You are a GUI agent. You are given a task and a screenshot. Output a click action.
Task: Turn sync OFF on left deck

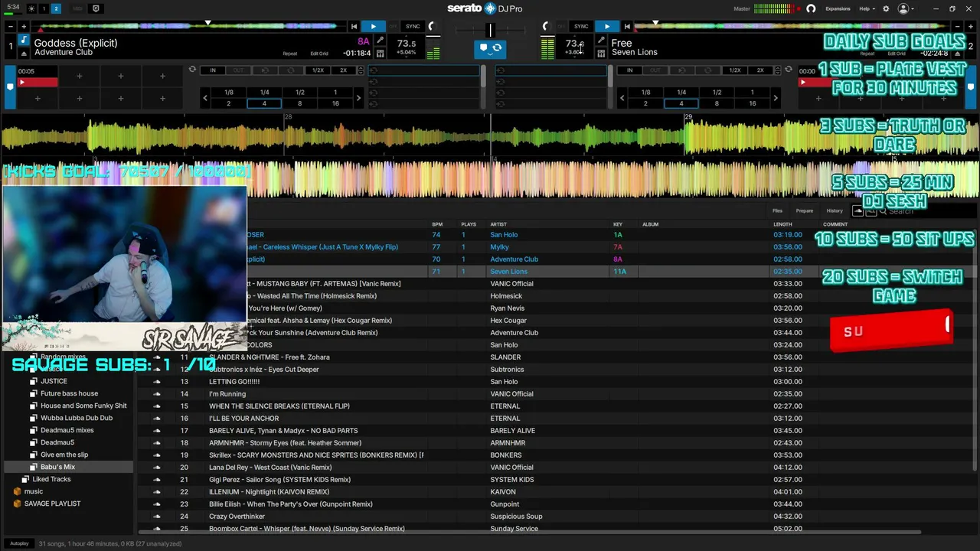(393, 26)
